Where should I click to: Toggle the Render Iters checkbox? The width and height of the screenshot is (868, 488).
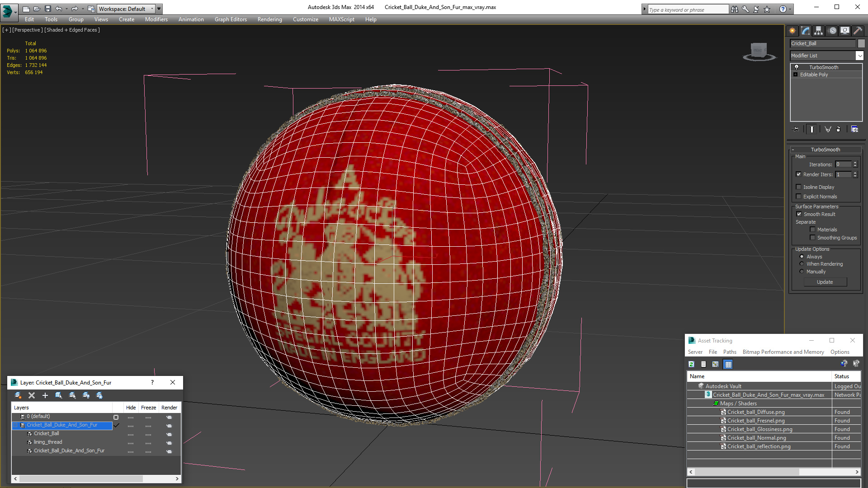[x=798, y=174]
